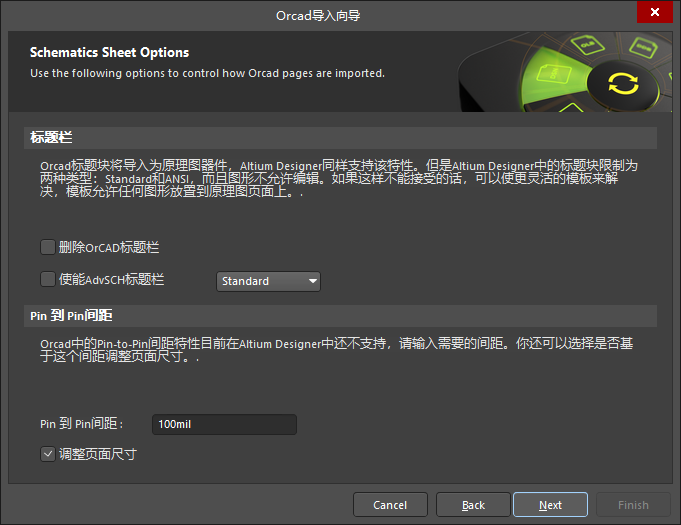The height and width of the screenshot is (525, 681).
Task: Uncheck the 调整页面尺寸 option
Action: pyautogui.click(x=48, y=454)
